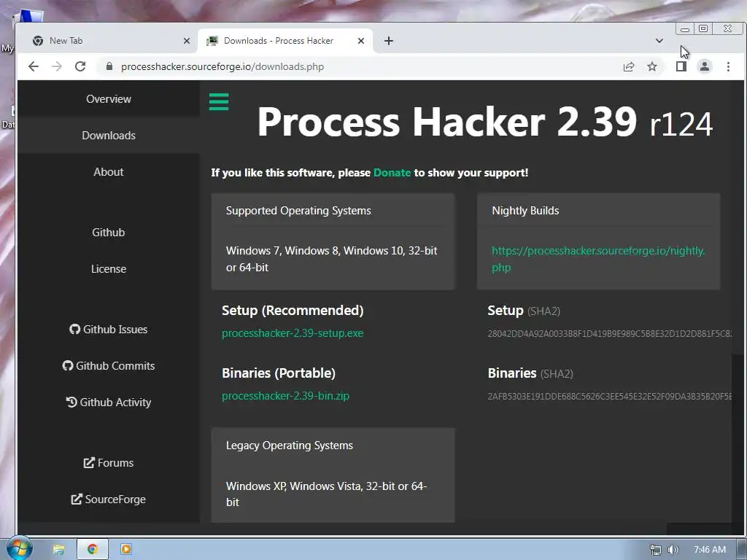Click the Legacy Operating Systems card title
Screen dimensions: 747x560
click(x=289, y=446)
